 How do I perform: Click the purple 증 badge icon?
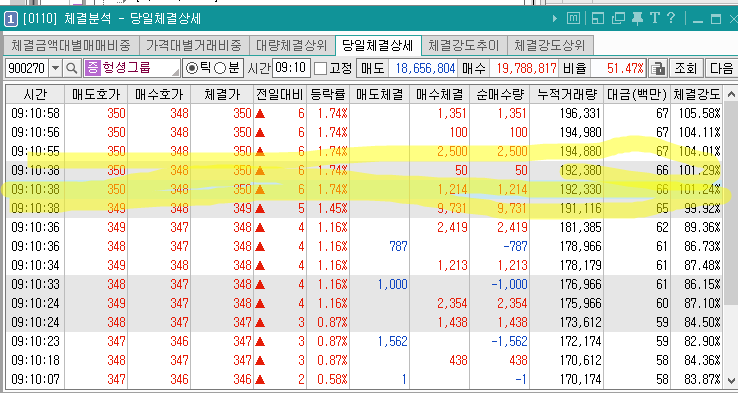coord(93,69)
